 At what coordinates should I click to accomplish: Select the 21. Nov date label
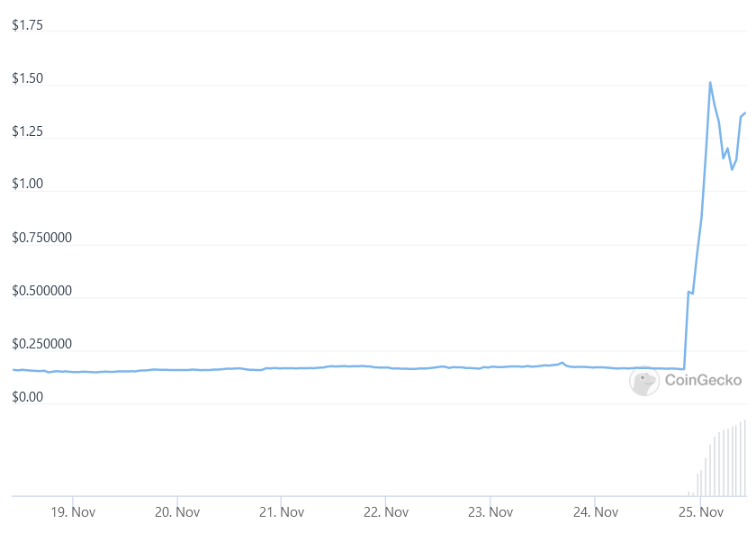[282, 512]
